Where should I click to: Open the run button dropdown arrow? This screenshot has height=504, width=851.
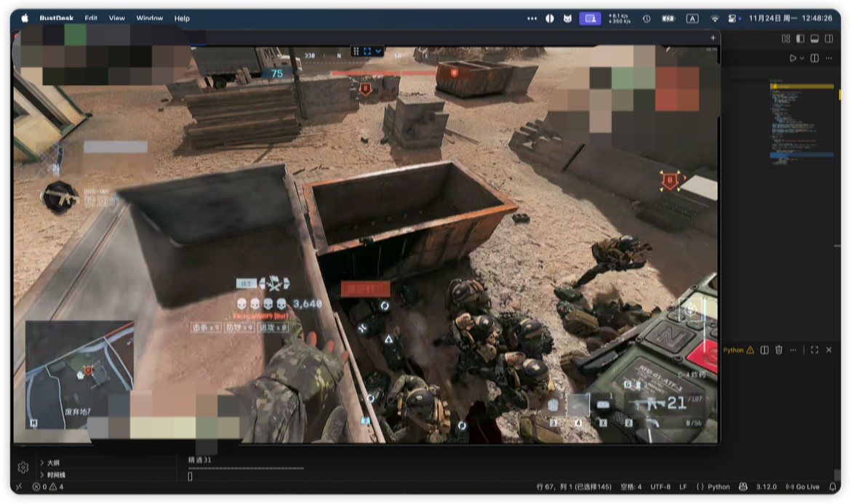coord(802,58)
